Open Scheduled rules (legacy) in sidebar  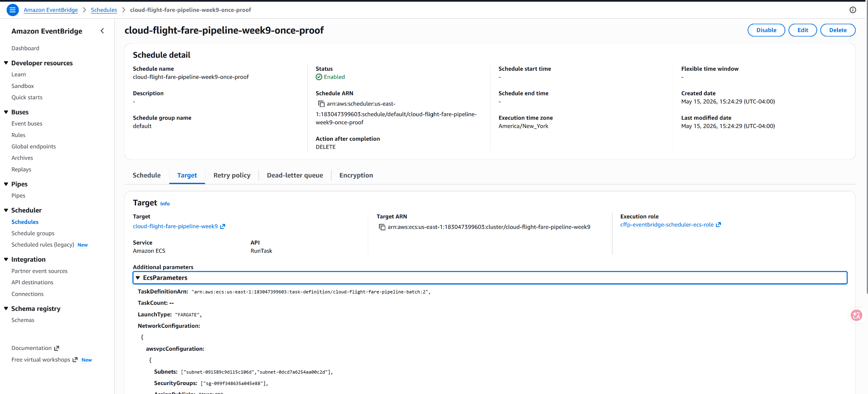(x=43, y=245)
